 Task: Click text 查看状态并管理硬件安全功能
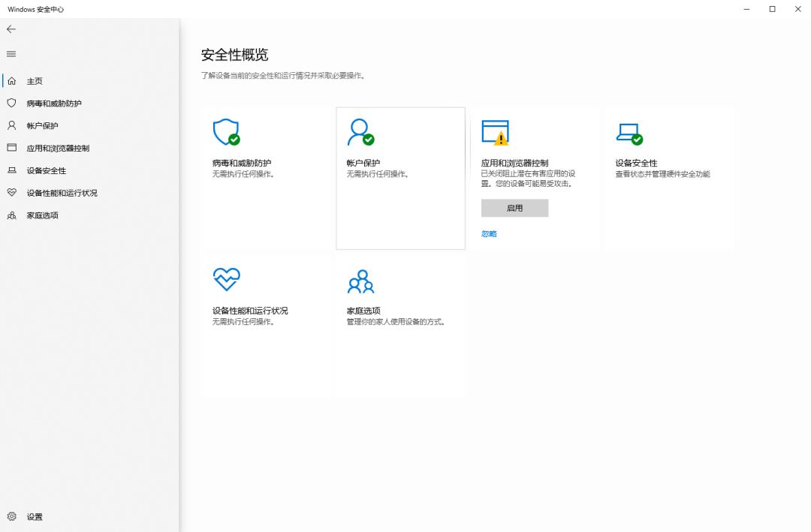coord(662,174)
